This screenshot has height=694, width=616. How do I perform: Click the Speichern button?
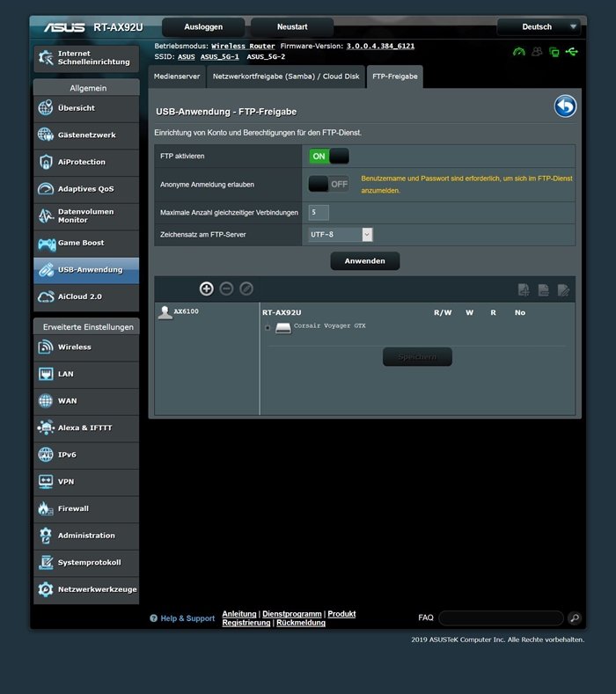click(x=417, y=357)
